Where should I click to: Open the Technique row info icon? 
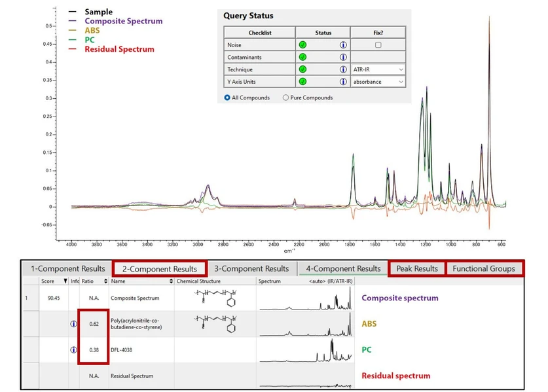click(x=342, y=69)
